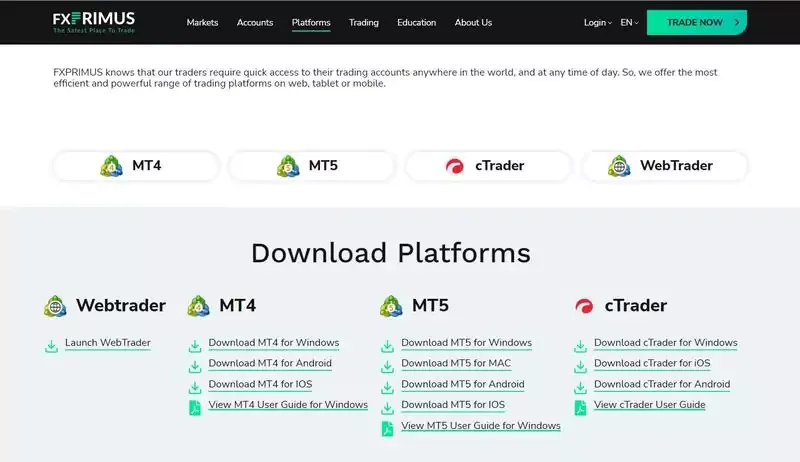Click the MT5 section heading text
Image resolution: width=800 pixels, height=462 pixels.
tap(430, 305)
